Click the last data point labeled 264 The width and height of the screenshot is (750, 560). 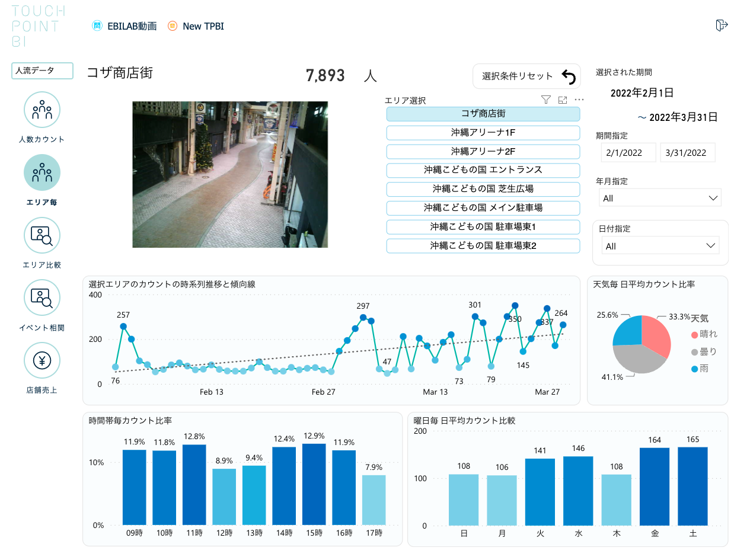[x=563, y=325]
